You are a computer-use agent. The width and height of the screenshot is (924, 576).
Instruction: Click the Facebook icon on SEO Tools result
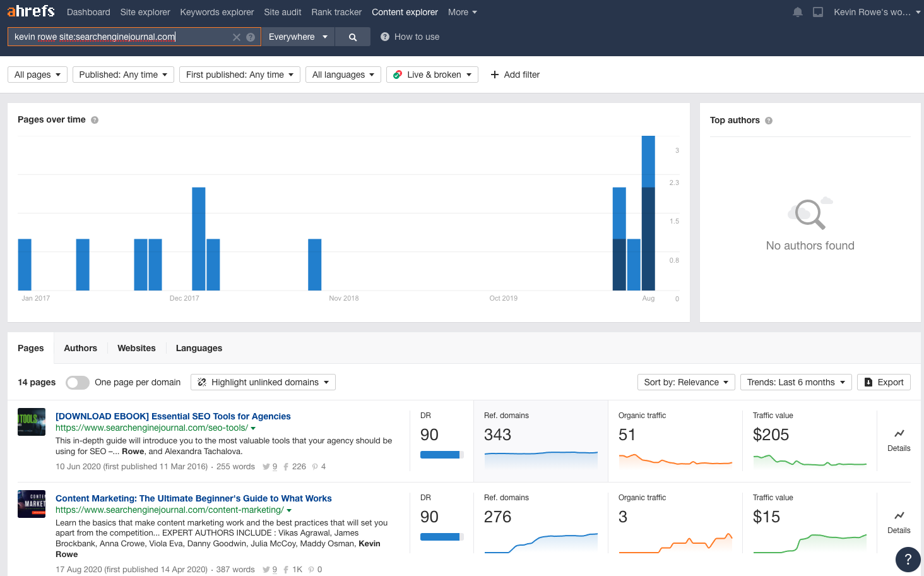[x=286, y=467]
